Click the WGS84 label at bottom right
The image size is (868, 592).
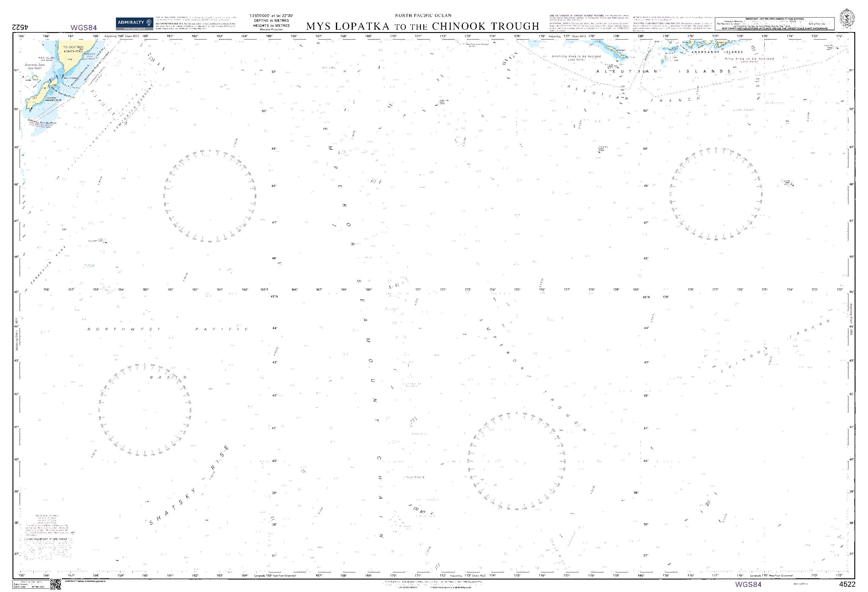(748, 585)
